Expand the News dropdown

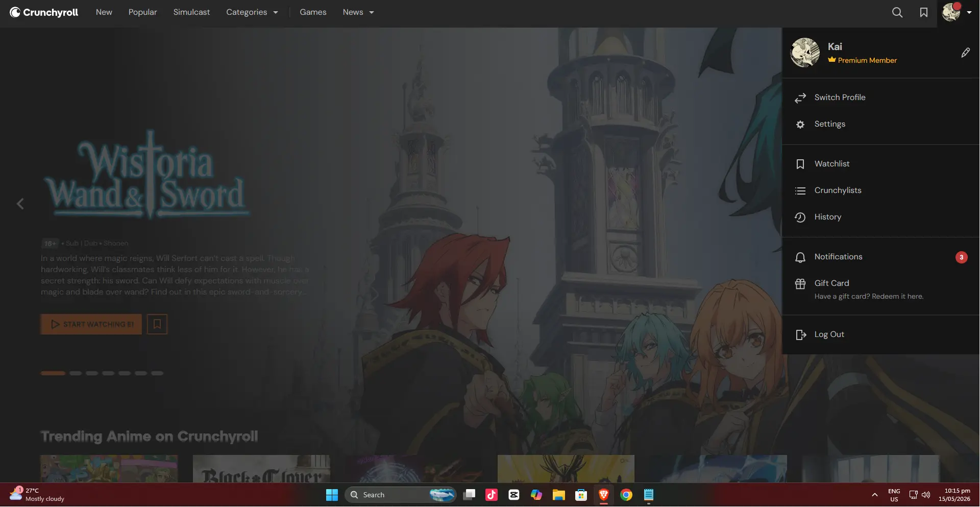(x=358, y=12)
